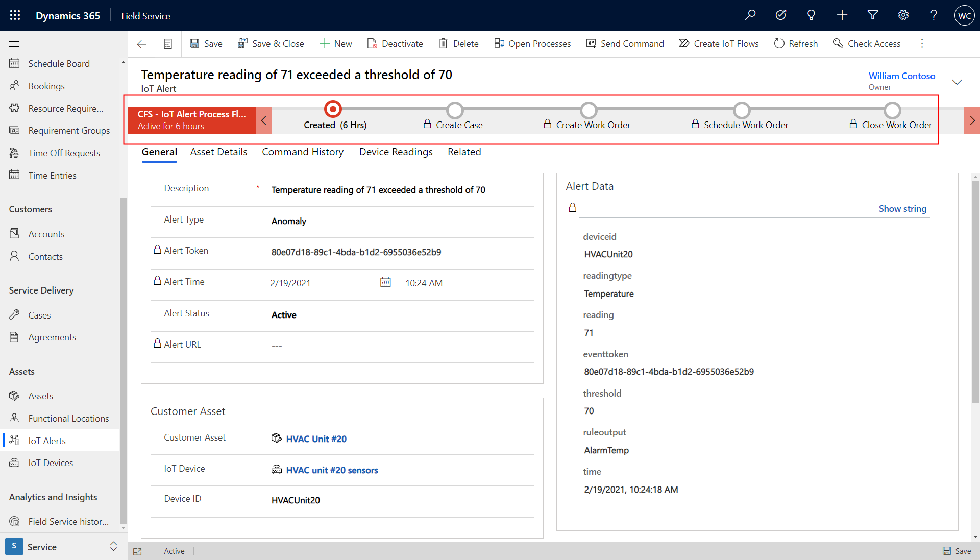Open HVAC Unit #20 asset link
The image size is (980, 560).
click(x=316, y=439)
